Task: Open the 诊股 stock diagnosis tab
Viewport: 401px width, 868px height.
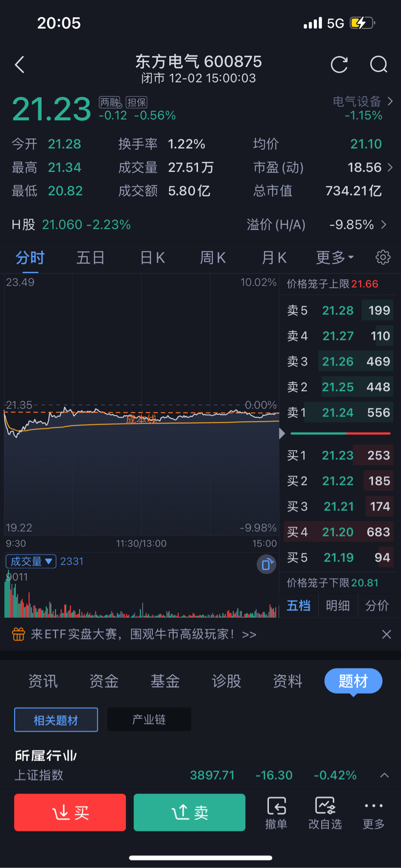Action: (x=226, y=681)
